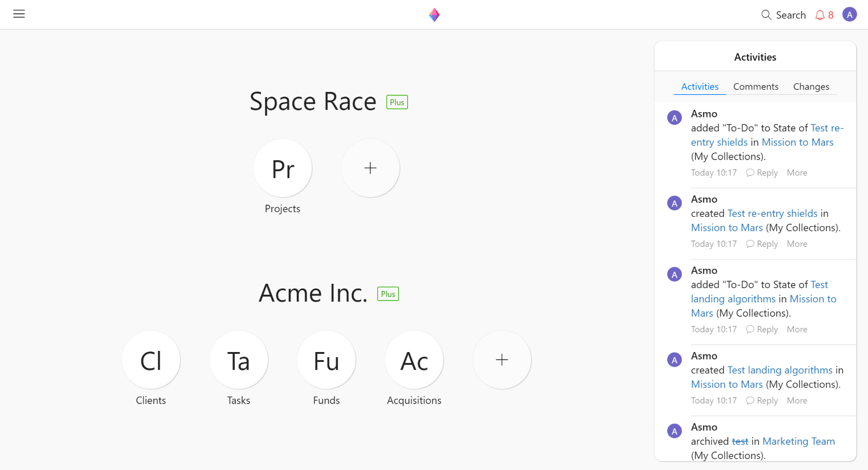Open the Tasks collection icon
The image size is (868, 470).
point(238,360)
